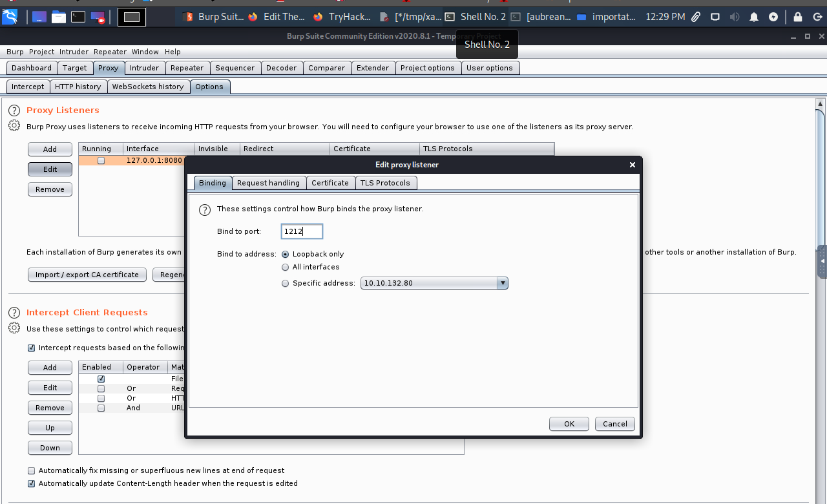827x504 pixels.
Task: Open the file manager launcher in top panel
Action: (59, 17)
